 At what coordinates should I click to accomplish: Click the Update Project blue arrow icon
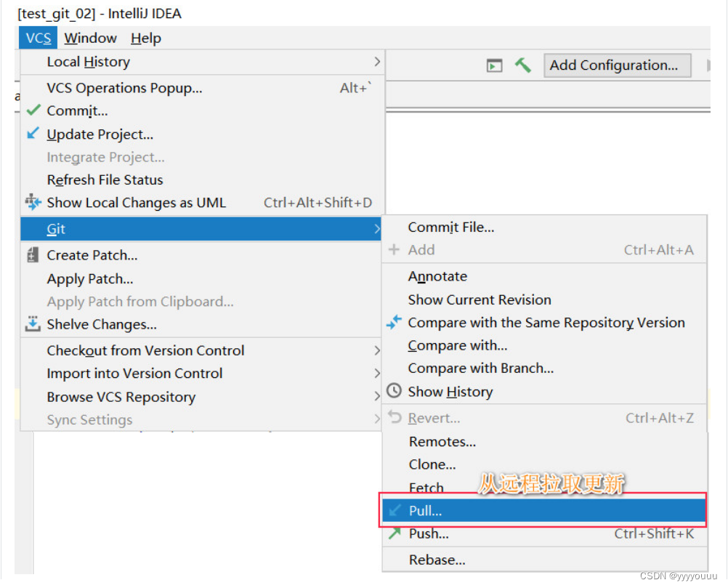(x=33, y=134)
